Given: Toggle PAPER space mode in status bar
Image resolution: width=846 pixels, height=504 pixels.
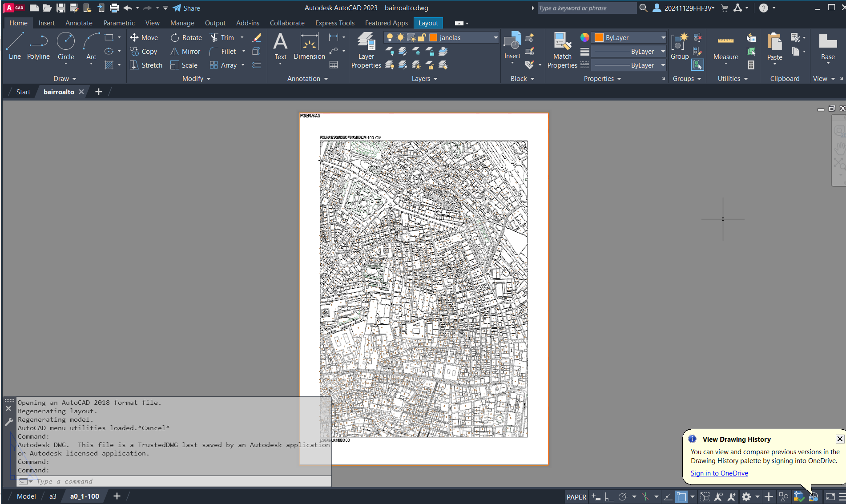Looking at the screenshot, I should [x=576, y=497].
